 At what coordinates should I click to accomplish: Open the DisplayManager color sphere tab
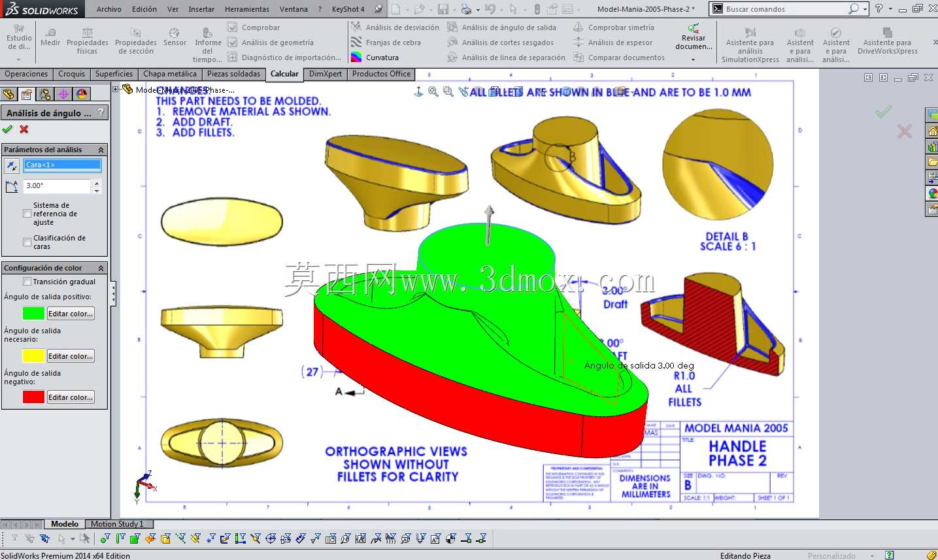(82, 94)
